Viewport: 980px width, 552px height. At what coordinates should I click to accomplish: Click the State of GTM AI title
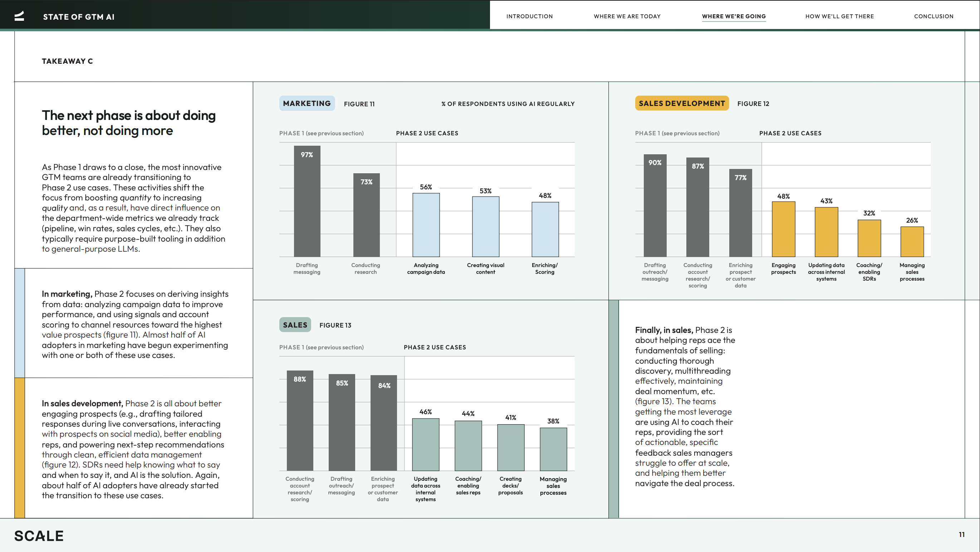[78, 17]
